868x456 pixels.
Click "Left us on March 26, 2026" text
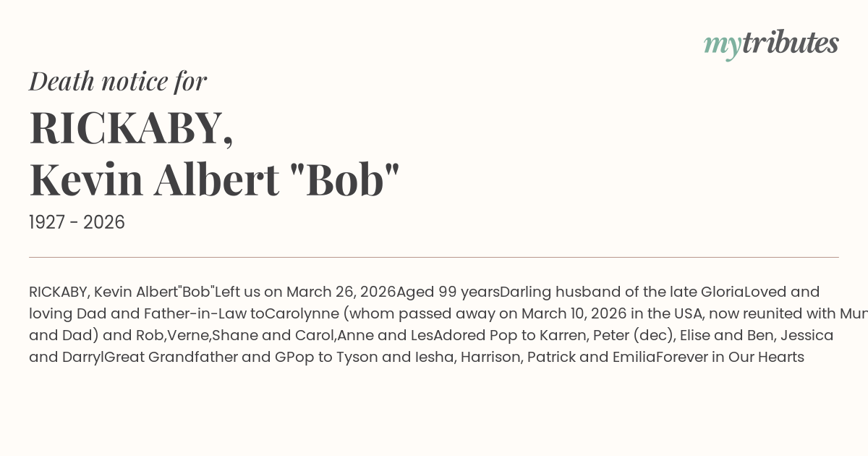point(305,292)
